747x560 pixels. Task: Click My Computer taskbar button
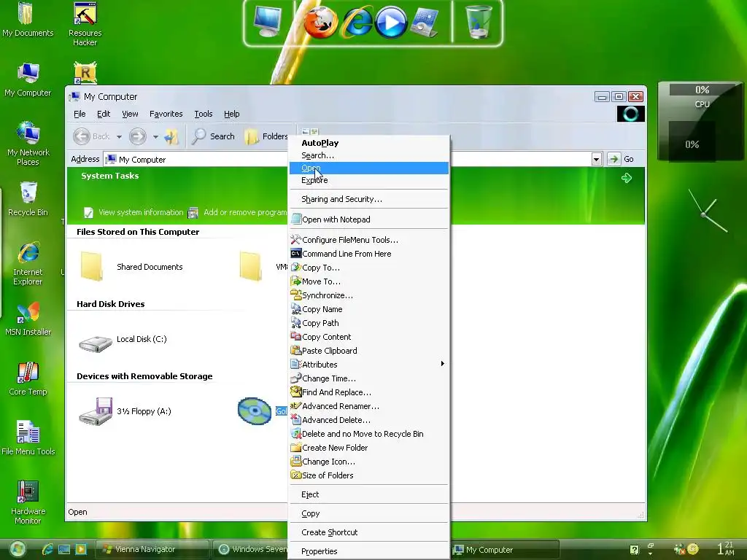[505, 550]
